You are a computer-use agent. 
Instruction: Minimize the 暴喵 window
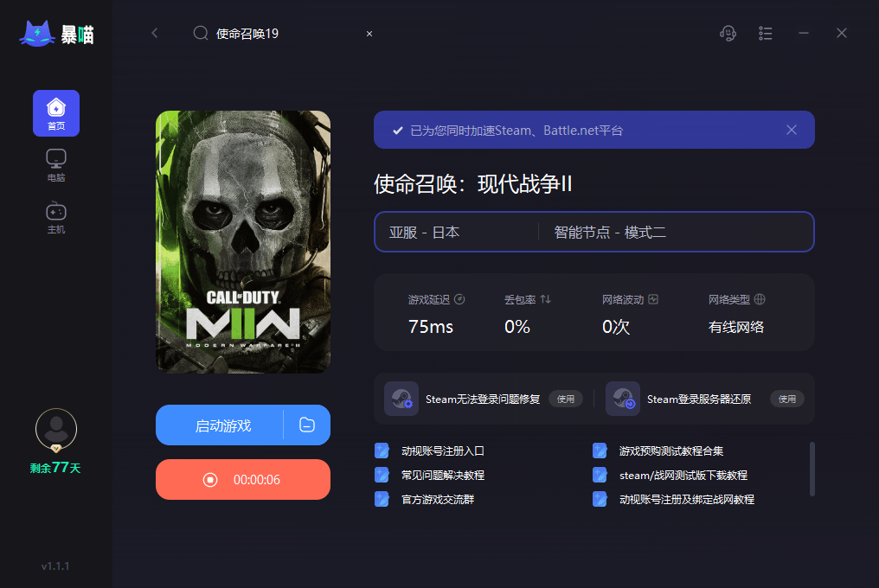click(x=804, y=33)
